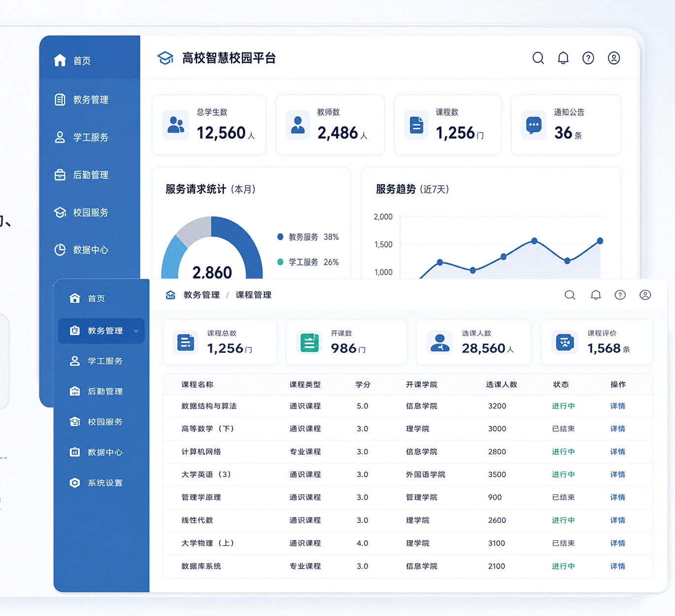The width and height of the screenshot is (675, 616).
Task: Open the user account icon in 高校智慧校园平台 header
Action: [614, 58]
